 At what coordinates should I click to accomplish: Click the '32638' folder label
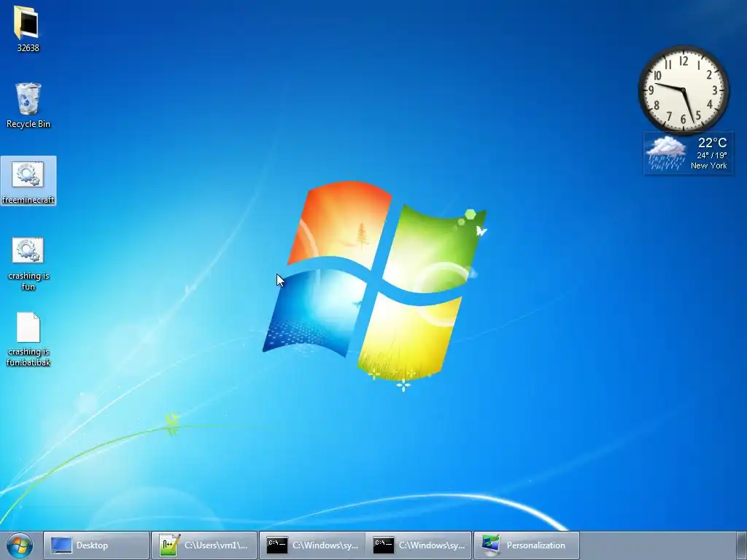click(x=28, y=47)
